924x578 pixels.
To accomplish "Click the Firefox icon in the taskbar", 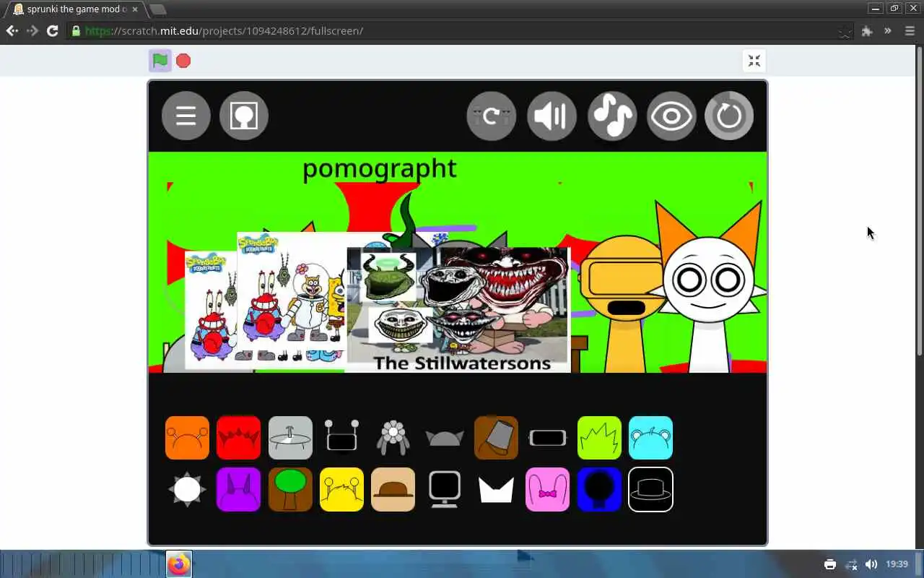I will pos(179,564).
